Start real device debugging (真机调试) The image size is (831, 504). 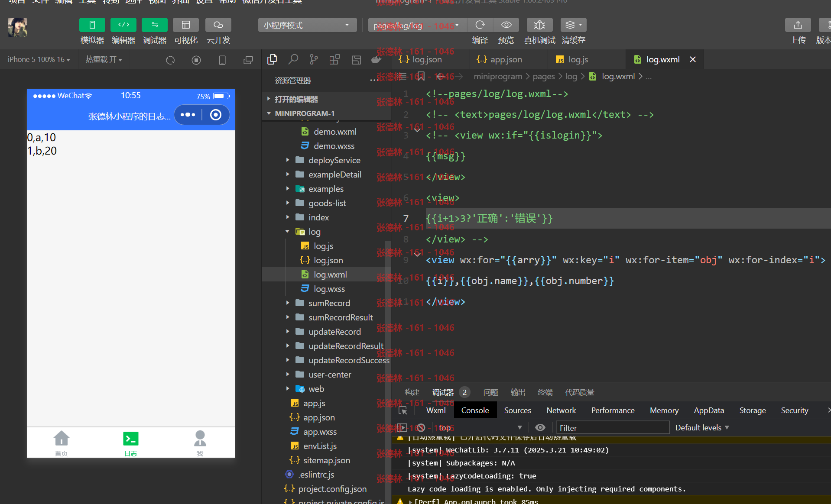[x=539, y=25]
